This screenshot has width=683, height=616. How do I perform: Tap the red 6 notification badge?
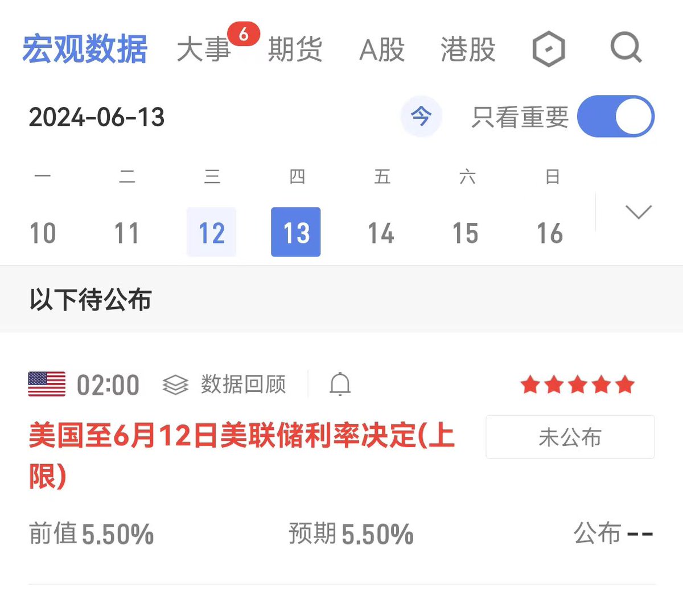[244, 35]
